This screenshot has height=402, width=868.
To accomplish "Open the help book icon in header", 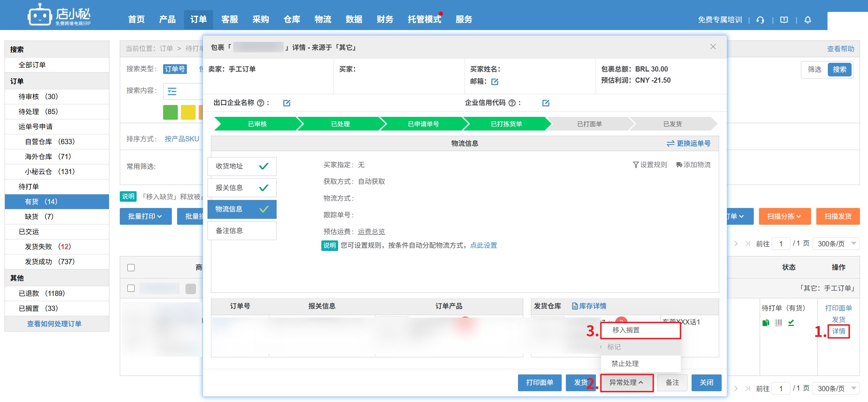I will 784,20.
